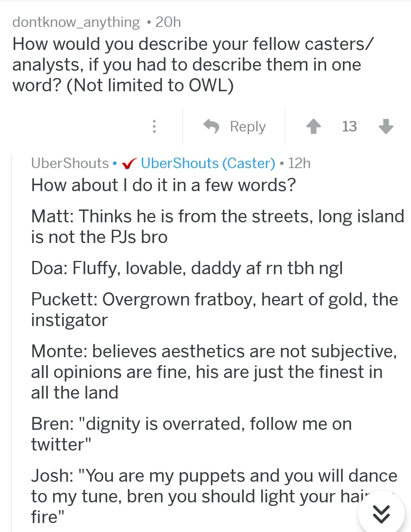
Task: Click the blue UberShouts (Caster) flair
Action: point(208,163)
